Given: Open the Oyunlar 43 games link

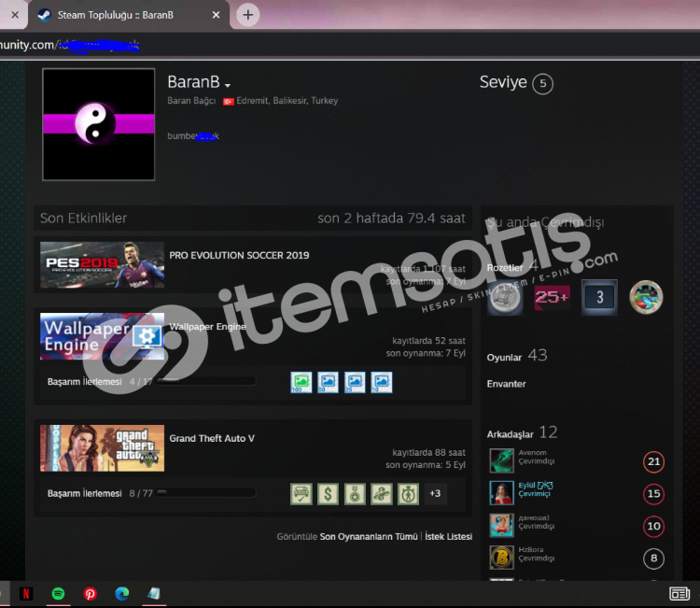Looking at the screenshot, I should point(517,356).
